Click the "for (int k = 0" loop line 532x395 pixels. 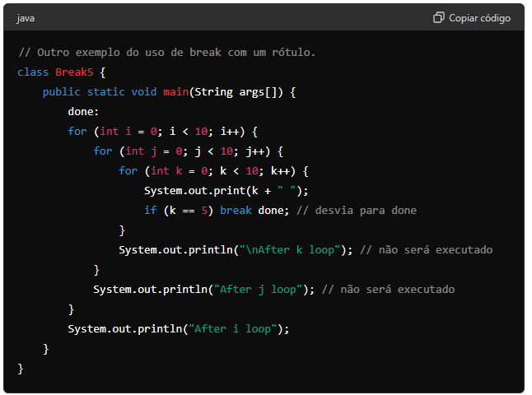(x=214, y=171)
